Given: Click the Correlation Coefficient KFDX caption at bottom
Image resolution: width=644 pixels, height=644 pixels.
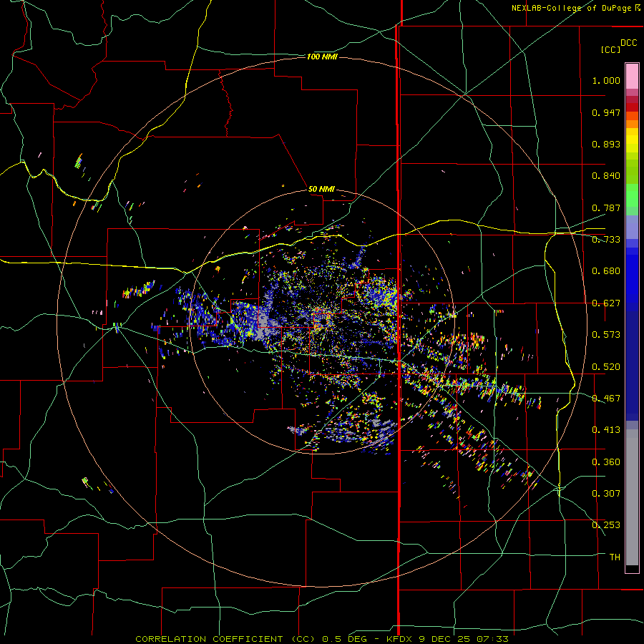Looking at the screenshot, I should (321, 639).
